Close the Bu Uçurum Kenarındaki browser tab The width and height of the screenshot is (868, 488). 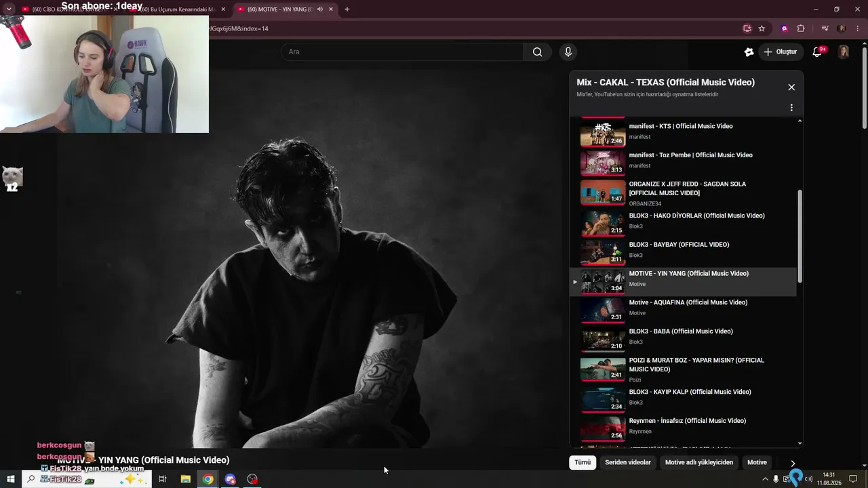223,9
